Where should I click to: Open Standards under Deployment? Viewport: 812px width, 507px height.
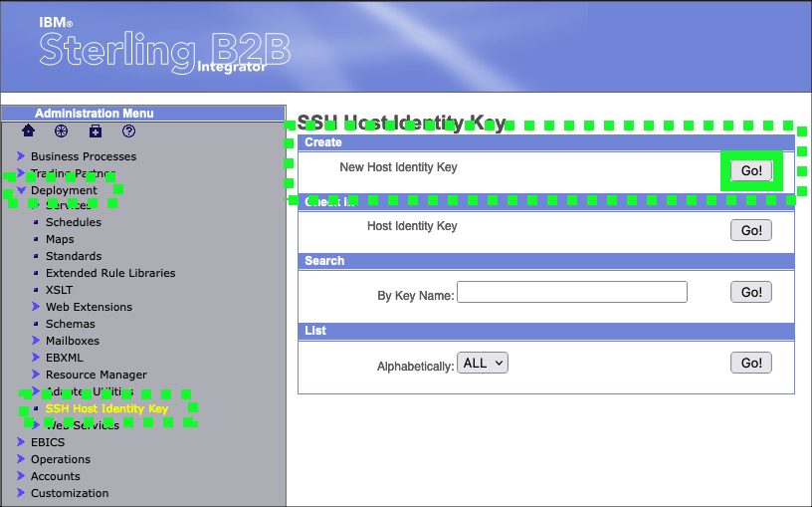pyautogui.click(x=74, y=256)
